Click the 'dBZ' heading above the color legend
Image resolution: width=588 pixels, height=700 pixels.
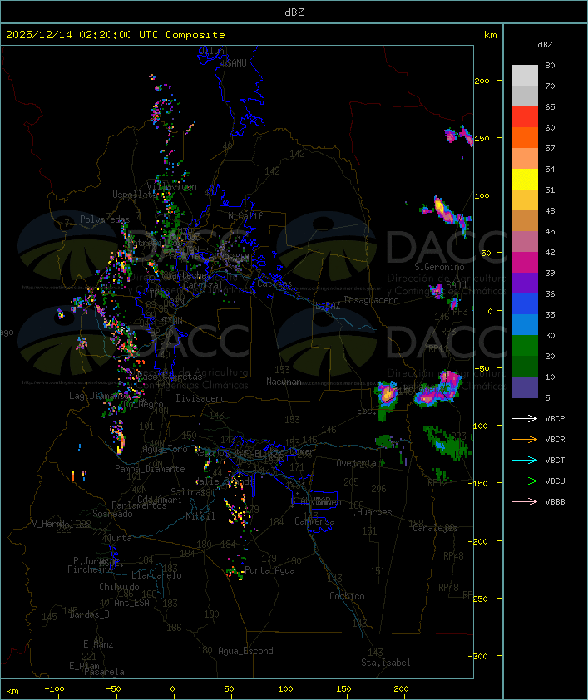pyautogui.click(x=545, y=45)
